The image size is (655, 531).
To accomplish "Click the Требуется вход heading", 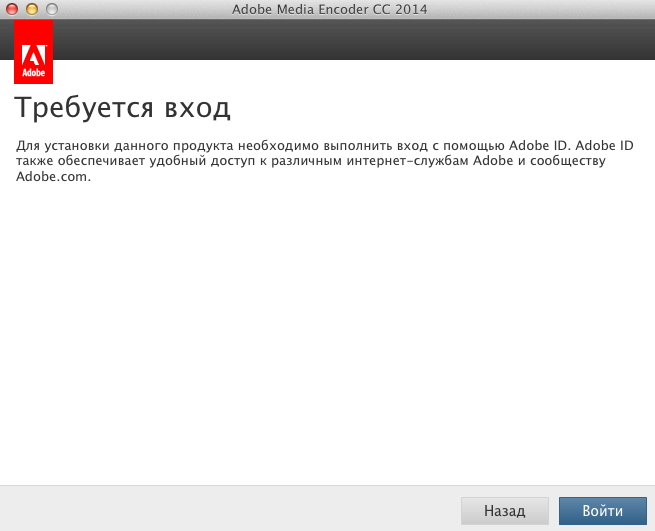I will (x=122, y=108).
